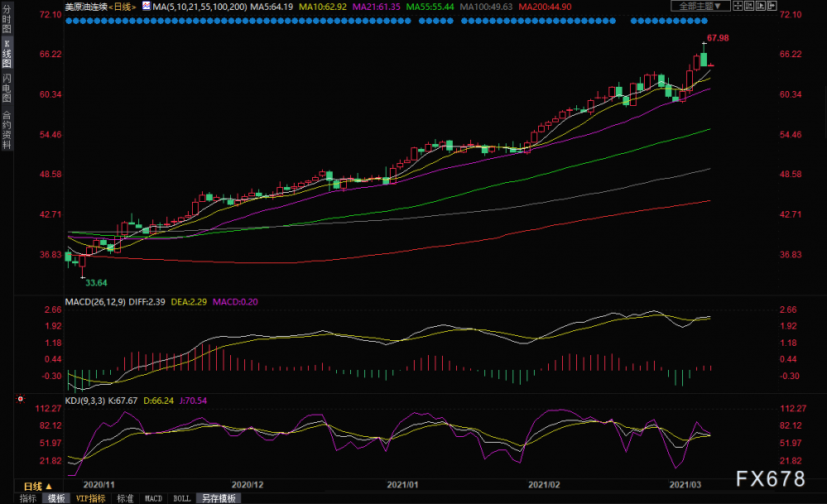Click the export arrow icon at top right

coord(772,6)
